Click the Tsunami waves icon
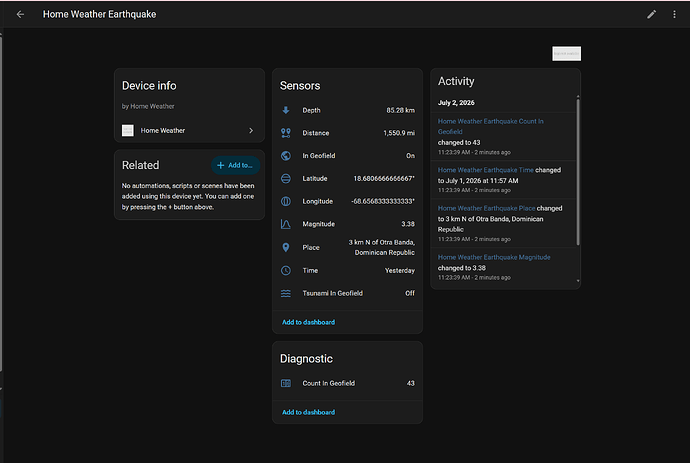This screenshot has height=463, width=690. coord(286,293)
